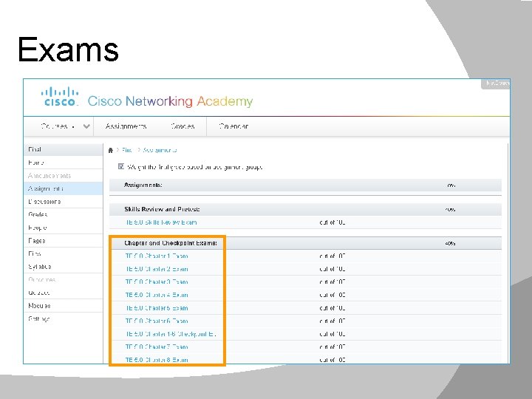The width and height of the screenshot is (532, 399).
Task: Click 'out of 100' in Chapter 4 Exam row
Action: 332,295
